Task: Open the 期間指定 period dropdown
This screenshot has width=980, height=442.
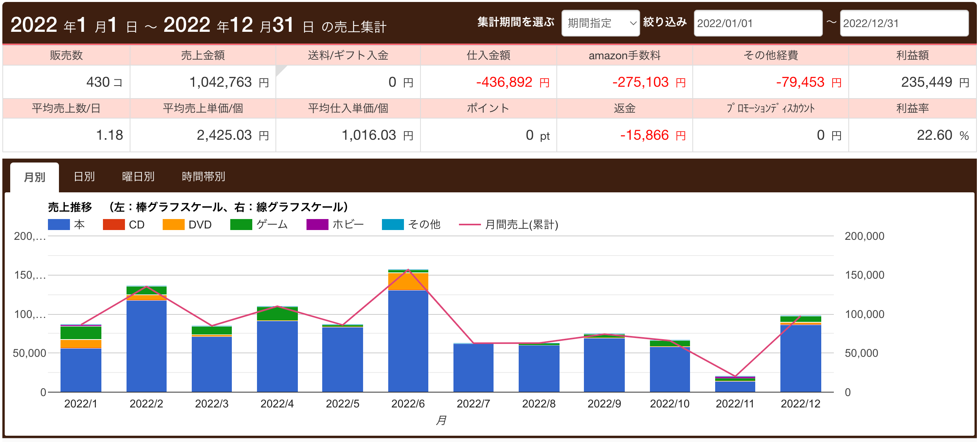Action: (x=600, y=23)
